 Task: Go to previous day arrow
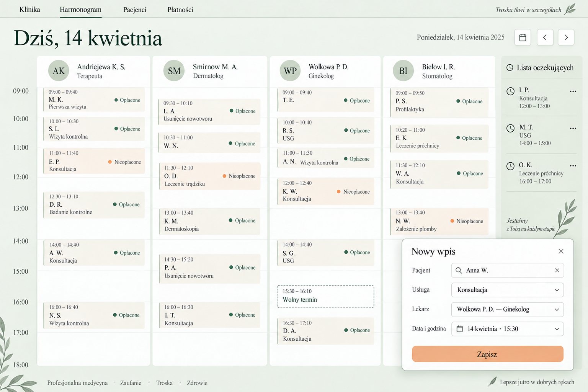tap(545, 38)
